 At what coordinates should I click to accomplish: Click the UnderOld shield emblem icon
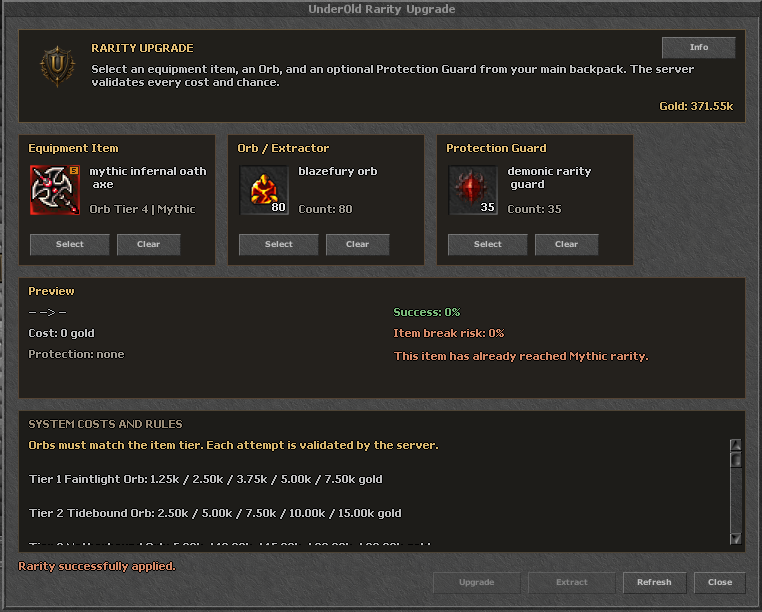(x=57, y=67)
